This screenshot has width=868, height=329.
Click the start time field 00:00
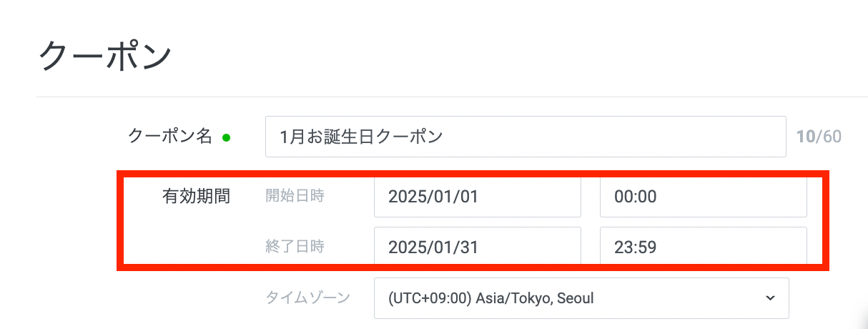[x=703, y=197]
